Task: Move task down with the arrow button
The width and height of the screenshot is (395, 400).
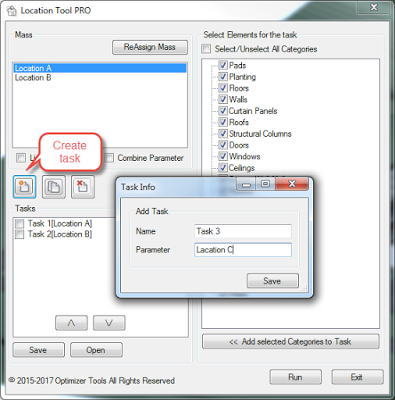Action: click(x=109, y=323)
